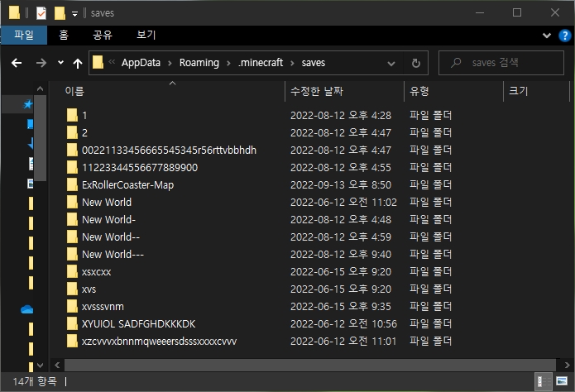Select the New World-- folder
The height and width of the screenshot is (392, 575).
coord(111,237)
